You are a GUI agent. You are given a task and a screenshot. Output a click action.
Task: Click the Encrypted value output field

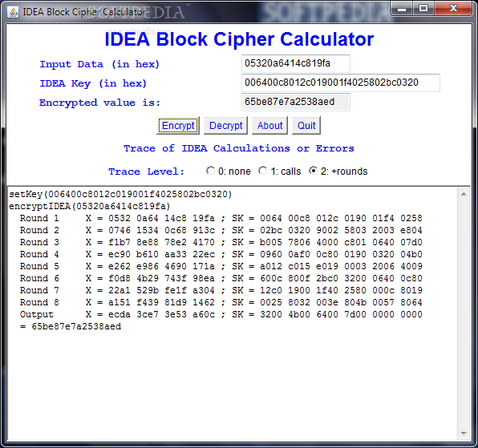pyautogui.click(x=296, y=102)
